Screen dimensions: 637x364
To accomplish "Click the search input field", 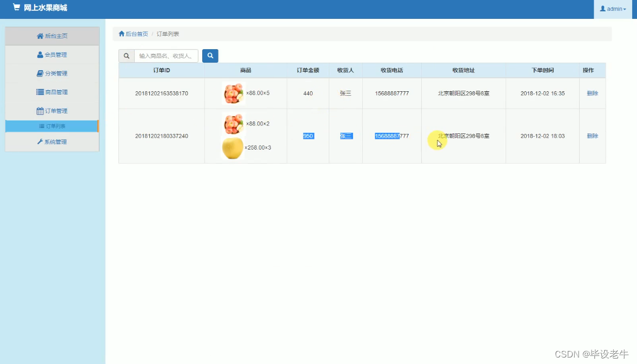I will click(166, 56).
